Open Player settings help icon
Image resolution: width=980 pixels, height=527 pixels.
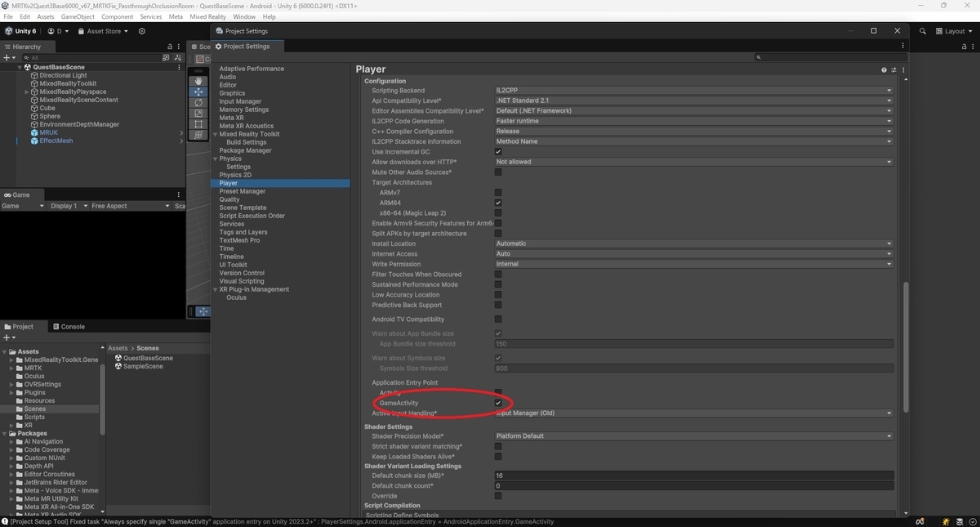pyautogui.click(x=884, y=70)
